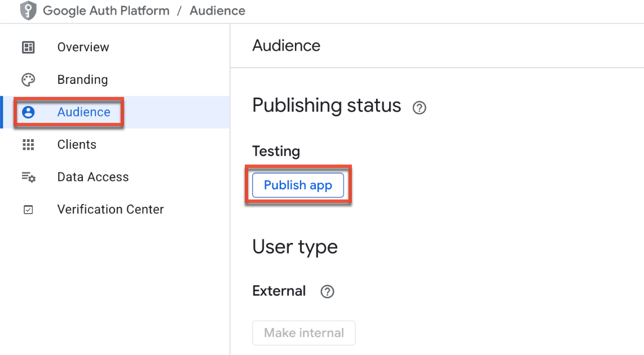The width and height of the screenshot is (644, 355).
Task: Click the Testing status label
Action: coord(276,151)
